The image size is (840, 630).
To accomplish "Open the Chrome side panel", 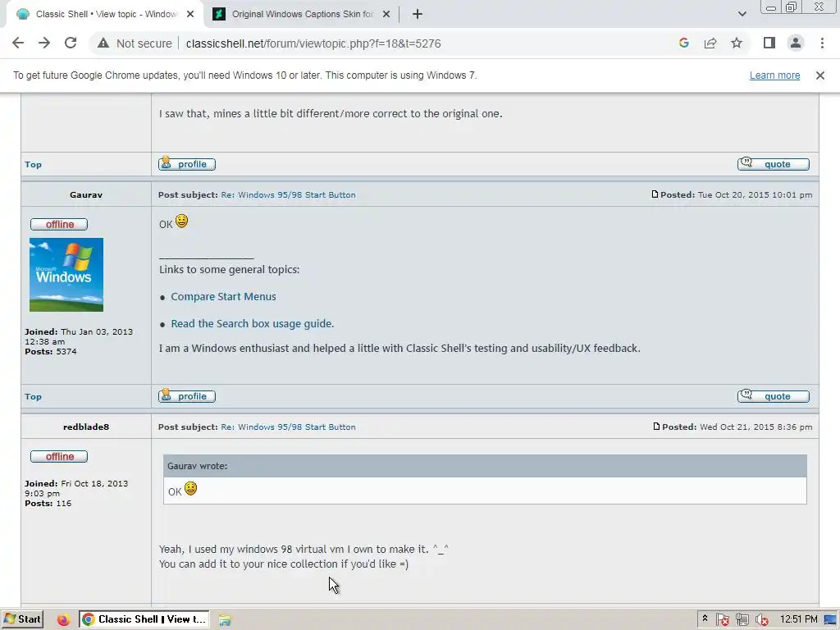I will tap(769, 43).
